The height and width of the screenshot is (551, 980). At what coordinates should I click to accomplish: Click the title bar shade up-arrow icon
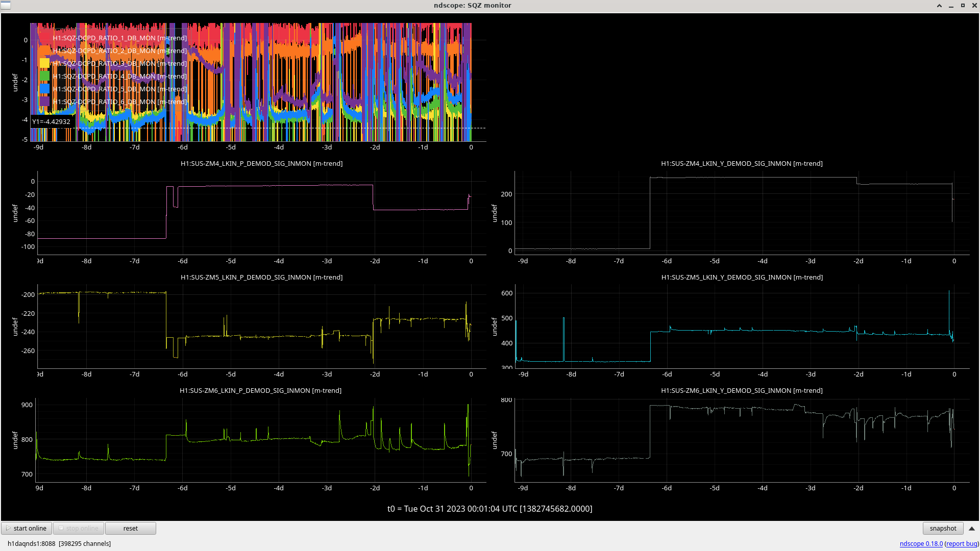click(x=939, y=6)
